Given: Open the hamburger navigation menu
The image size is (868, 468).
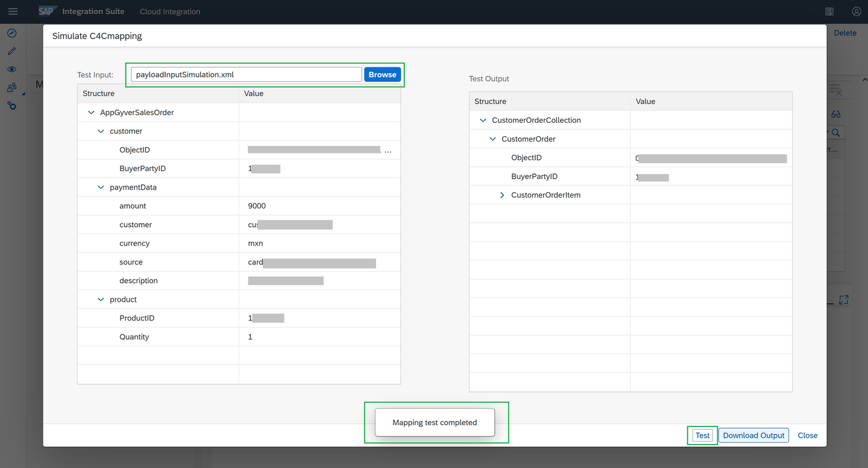Looking at the screenshot, I should click(x=13, y=11).
